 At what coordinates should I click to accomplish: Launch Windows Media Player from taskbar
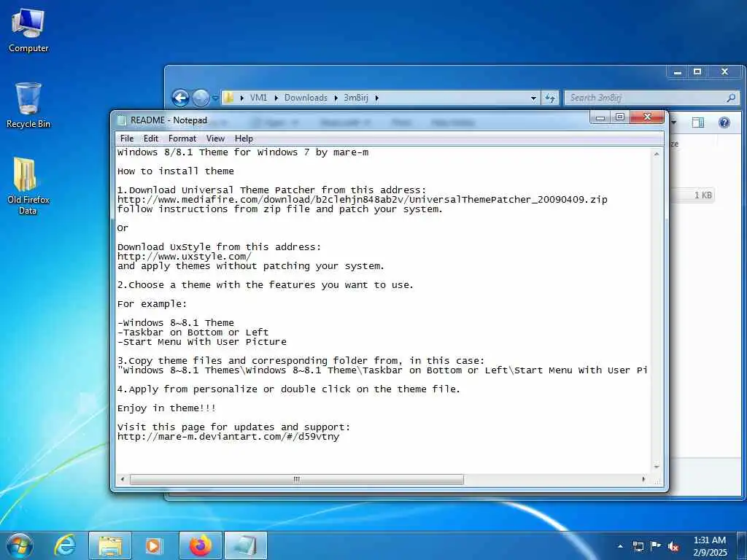coord(153,545)
